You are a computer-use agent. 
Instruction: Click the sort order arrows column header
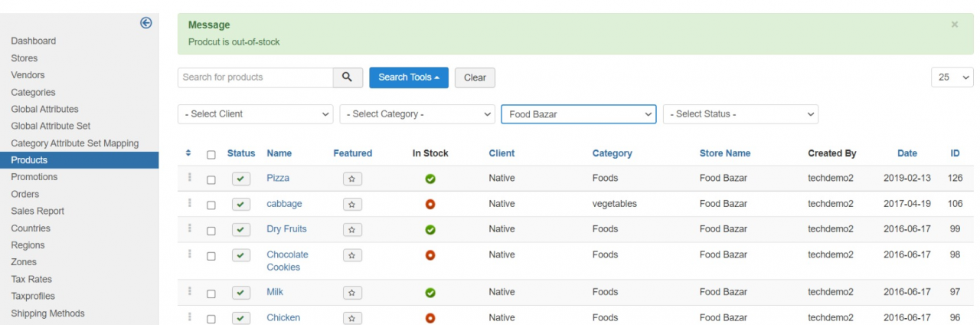(x=188, y=154)
